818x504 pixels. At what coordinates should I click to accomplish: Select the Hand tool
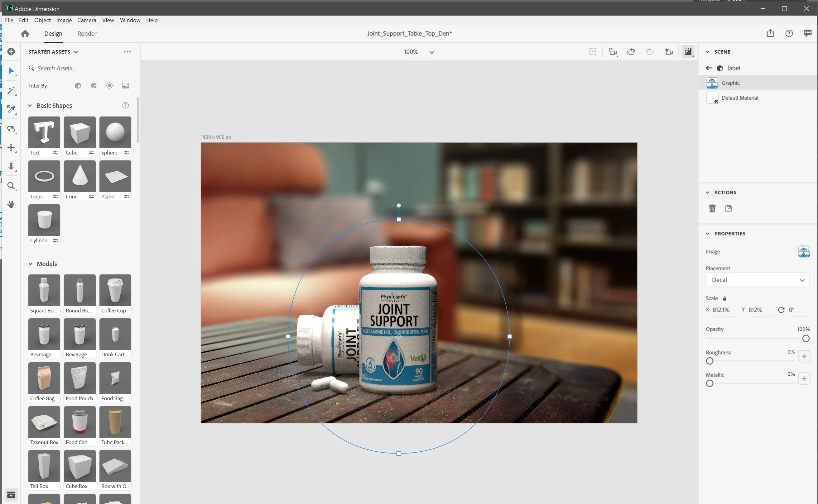click(x=11, y=204)
